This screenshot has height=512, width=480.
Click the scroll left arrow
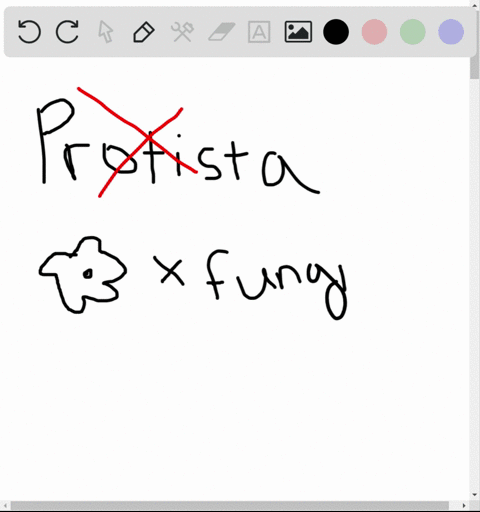pyautogui.click(x=5, y=506)
